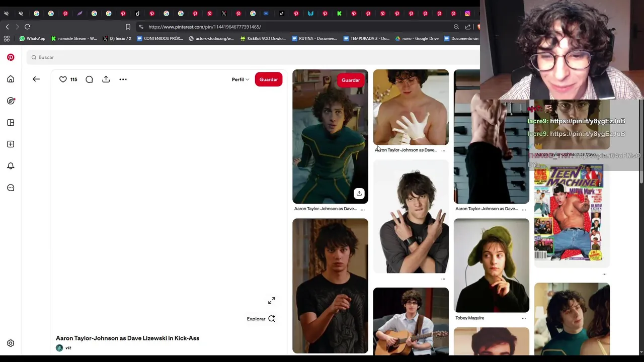Click the share icon on hovered Kick-Ass thumbnail
Screen dimensions: 644x362
[x=359, y=194]
